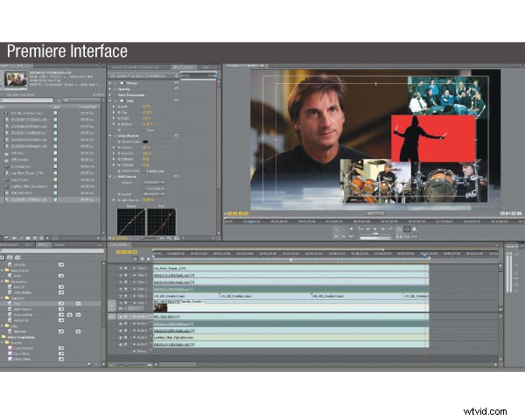The image size is (525, 420).
Task: Click the black Shadow Color swatch
Action: 145,142
